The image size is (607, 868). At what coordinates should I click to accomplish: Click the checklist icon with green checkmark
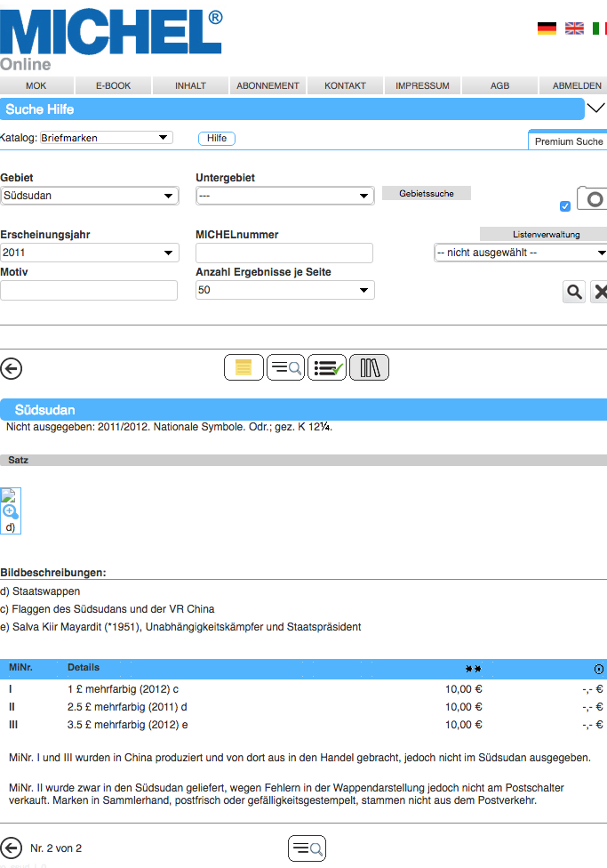pyautogui.click(x=327, y=367)
